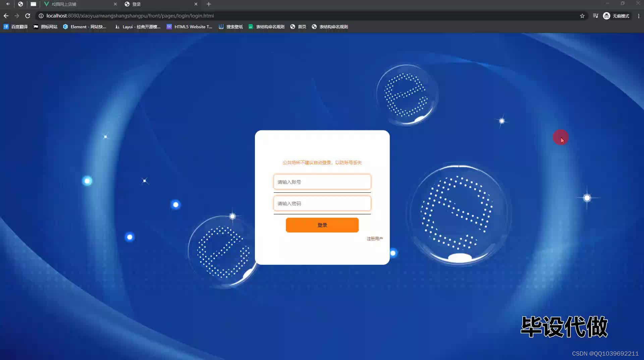Select the pinned white-square tab
This screenshot has height=360, width=644.
coord(33,4)
